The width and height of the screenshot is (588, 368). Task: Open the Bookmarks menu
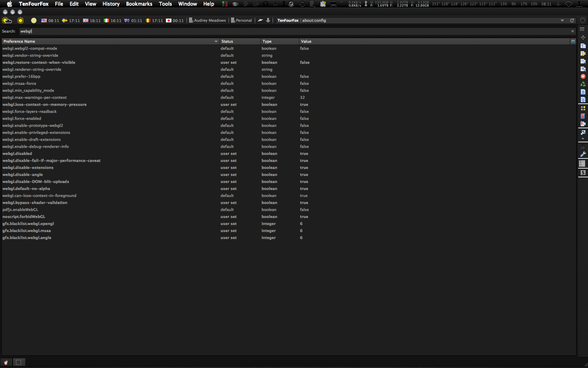point(139,4)
